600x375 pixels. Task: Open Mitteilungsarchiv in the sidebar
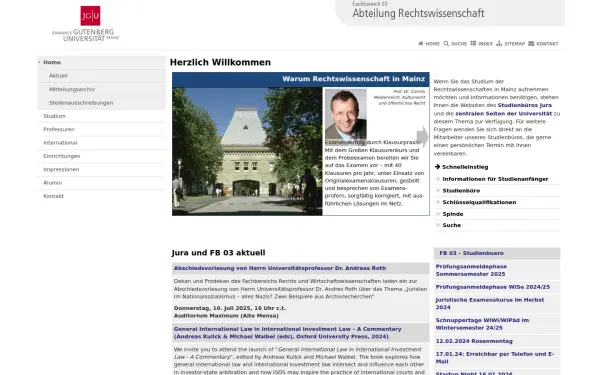(72, 89)
